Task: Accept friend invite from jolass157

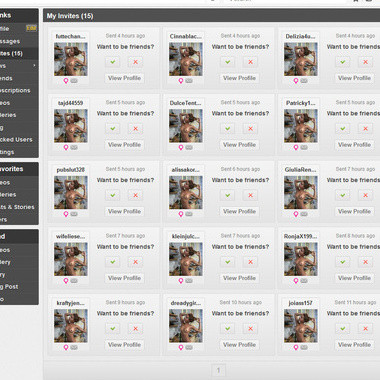Action: pyautogui.click(x=343, y=329)
